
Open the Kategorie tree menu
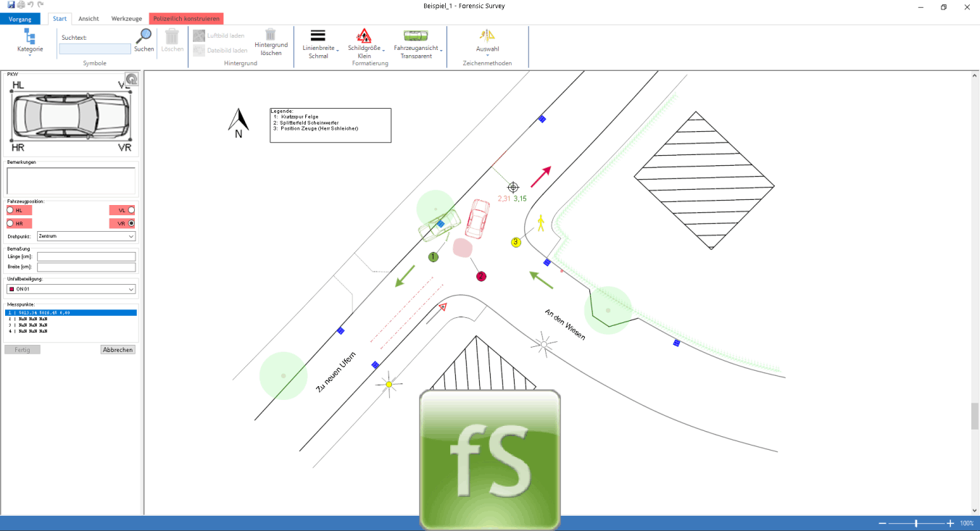(30, 41)
